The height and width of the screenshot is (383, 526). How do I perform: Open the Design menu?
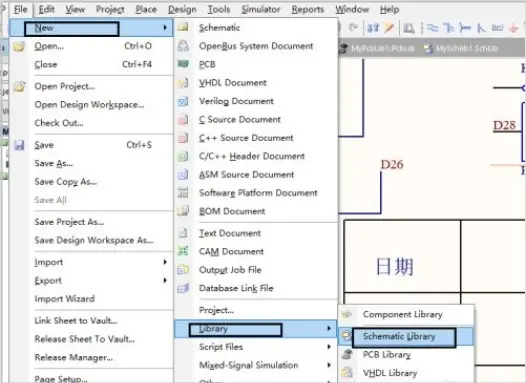[182, 9]
